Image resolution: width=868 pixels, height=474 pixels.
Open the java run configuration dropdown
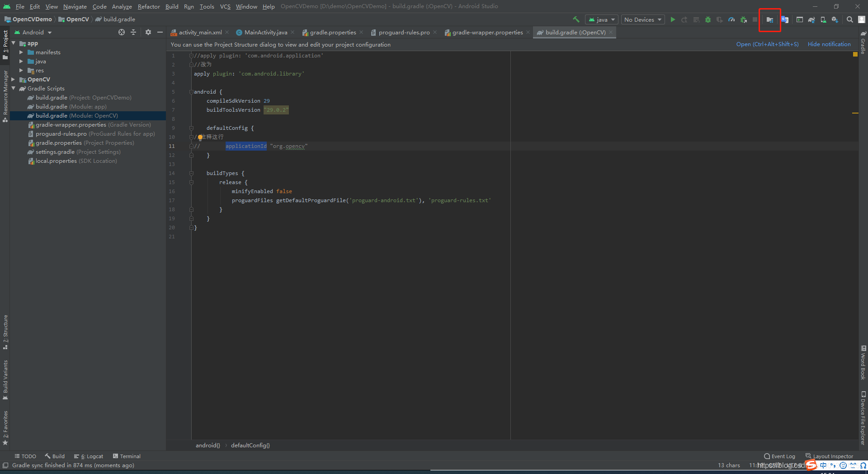pos(602,19)
